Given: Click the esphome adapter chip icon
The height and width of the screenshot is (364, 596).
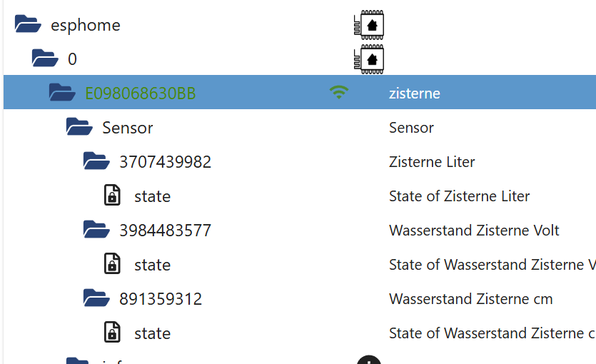Looking at the screenshot, I should click(x=369, y=25).
